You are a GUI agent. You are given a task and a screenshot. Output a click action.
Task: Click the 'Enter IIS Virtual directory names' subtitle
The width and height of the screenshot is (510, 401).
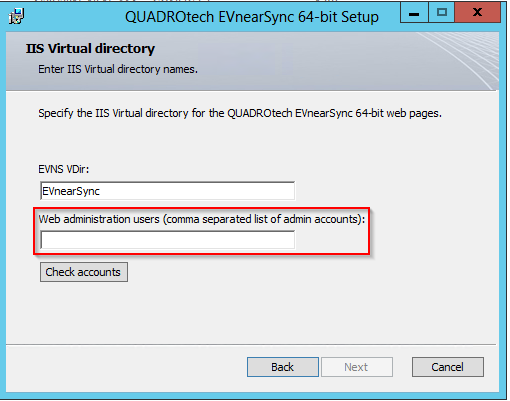[118, 69]
